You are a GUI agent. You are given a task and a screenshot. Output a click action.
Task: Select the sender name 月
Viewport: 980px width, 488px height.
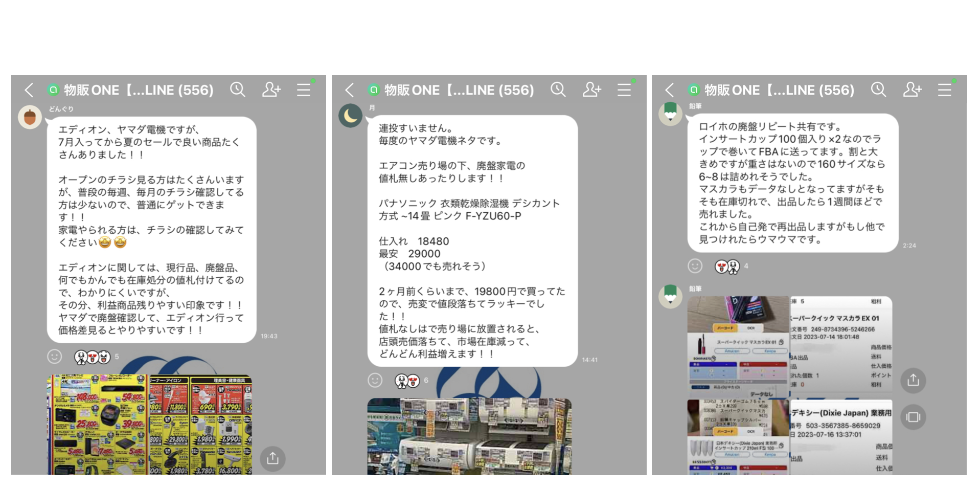[x=372, y=108]
